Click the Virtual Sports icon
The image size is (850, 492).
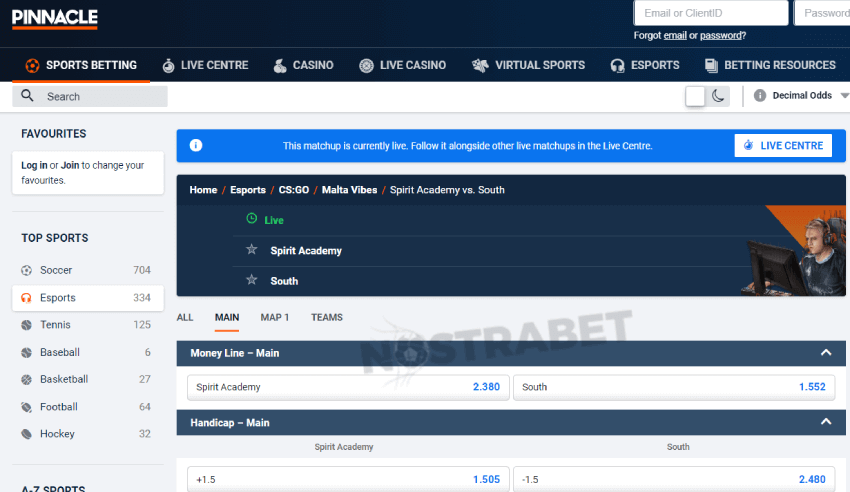480,66
